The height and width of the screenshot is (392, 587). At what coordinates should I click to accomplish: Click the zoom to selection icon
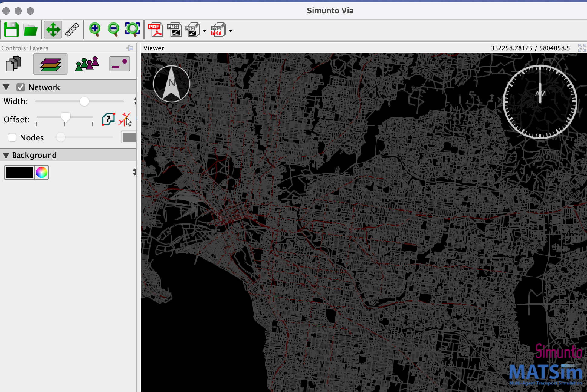click(133, 29)
